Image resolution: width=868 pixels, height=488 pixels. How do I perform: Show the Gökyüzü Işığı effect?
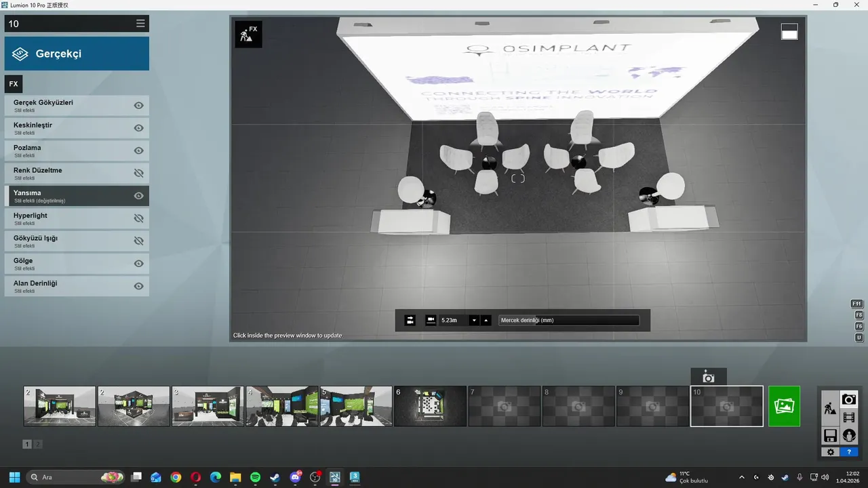click(x=138, y=241)
